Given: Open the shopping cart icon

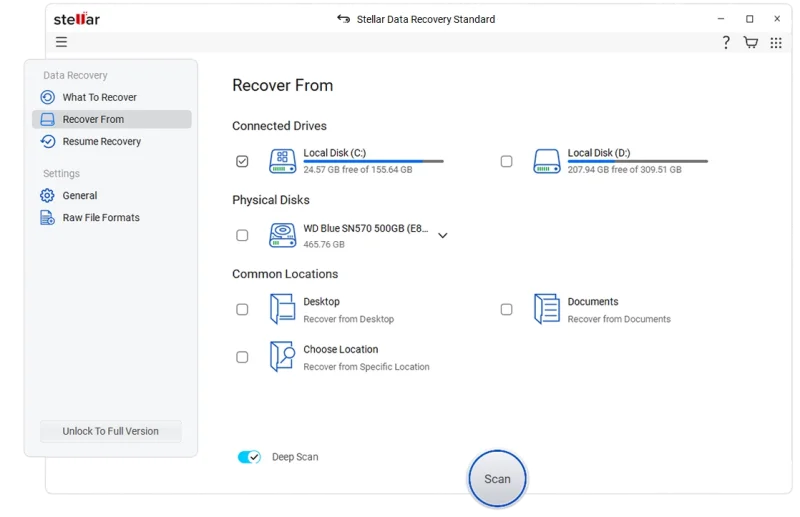Looking at the screenshot, I should 750,42.
